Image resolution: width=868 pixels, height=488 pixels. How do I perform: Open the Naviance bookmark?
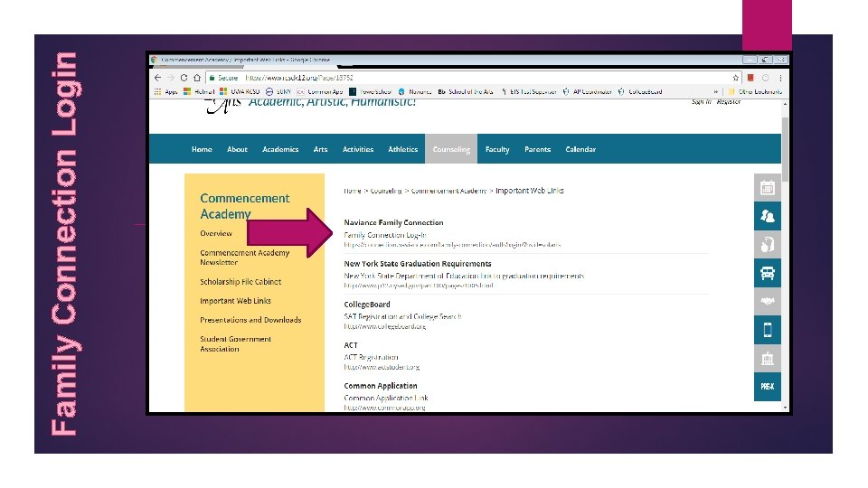point(415,92)
